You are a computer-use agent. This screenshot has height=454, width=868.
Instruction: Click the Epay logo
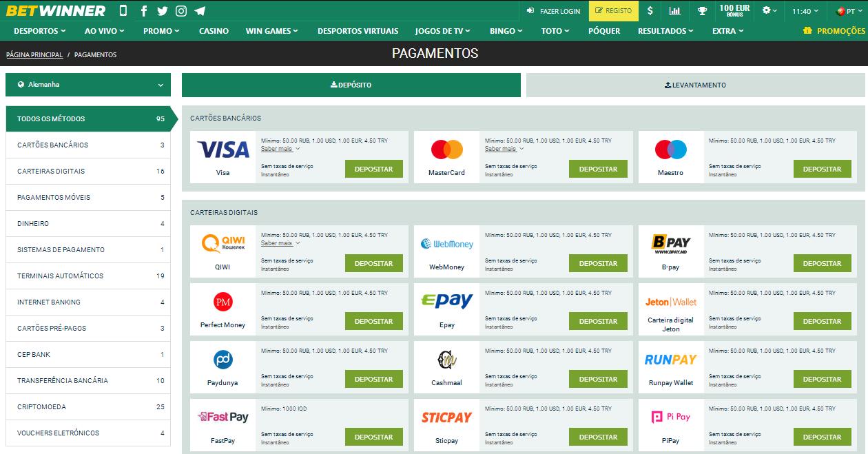(x=446, y=301)
